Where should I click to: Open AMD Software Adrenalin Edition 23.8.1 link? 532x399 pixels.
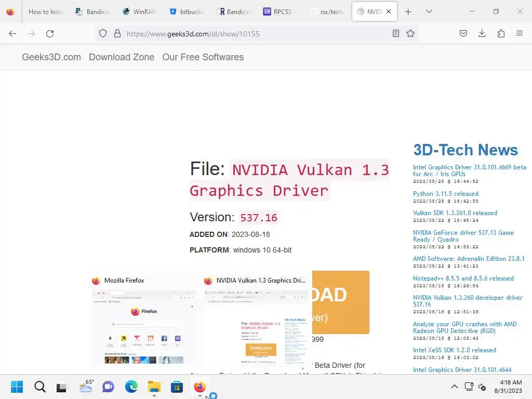(469, 259)
